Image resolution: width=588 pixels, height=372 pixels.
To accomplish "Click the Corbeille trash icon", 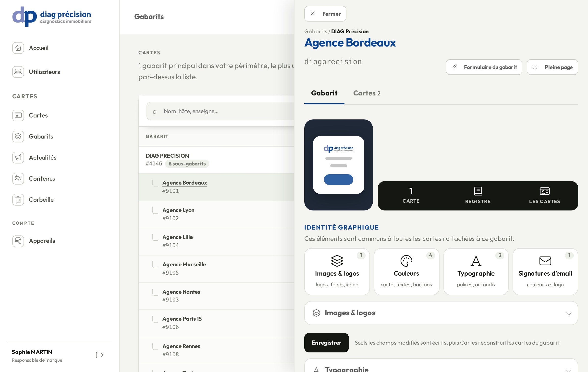I will 18,199.
